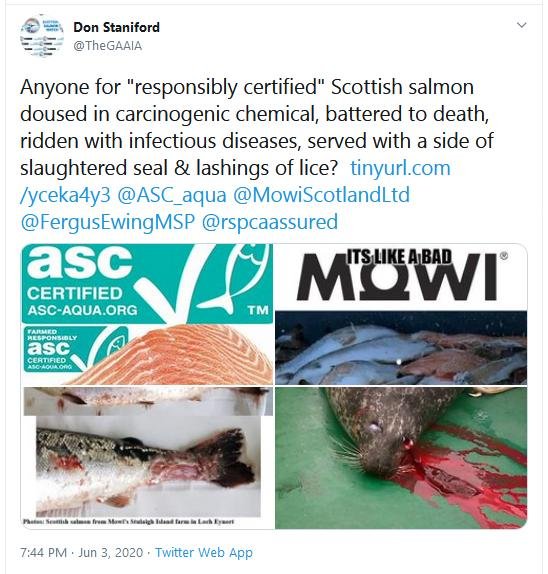The width and height of the screenshot is (548, 574).
Task: View the bleeding seal photo
Action: coord(401,458)
